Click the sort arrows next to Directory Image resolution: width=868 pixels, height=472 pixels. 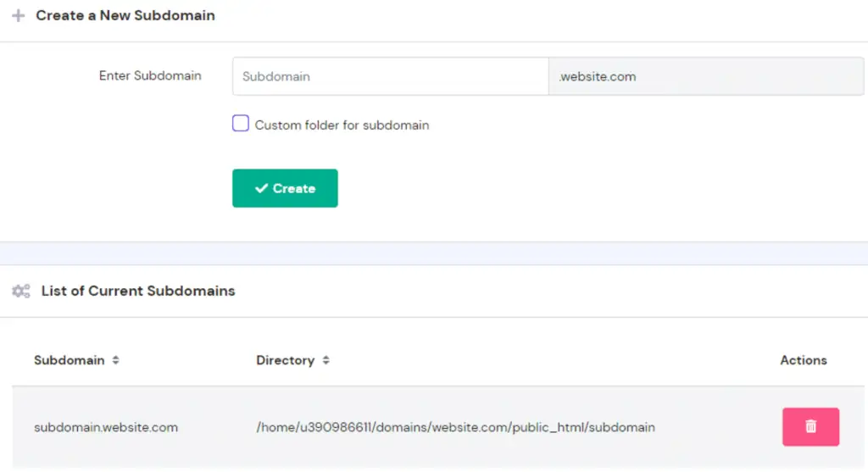click(325, 360)
